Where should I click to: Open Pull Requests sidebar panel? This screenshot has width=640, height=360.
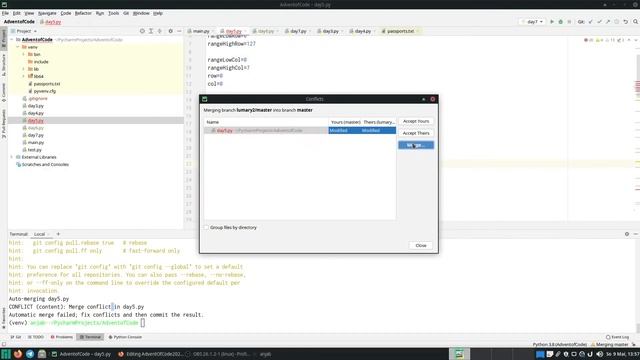point(4,123)
